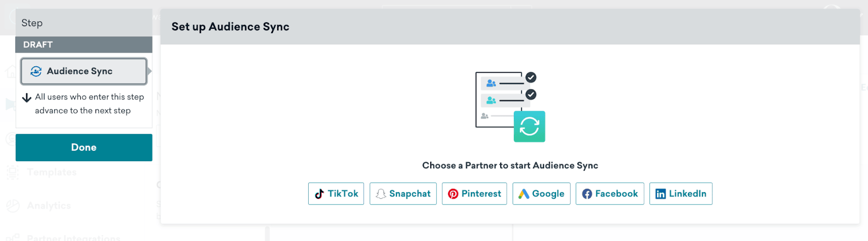Click the Pinterest logo icon
Image resolution: width=868 pixels, height=241 pixels.
tap(453, 194)
